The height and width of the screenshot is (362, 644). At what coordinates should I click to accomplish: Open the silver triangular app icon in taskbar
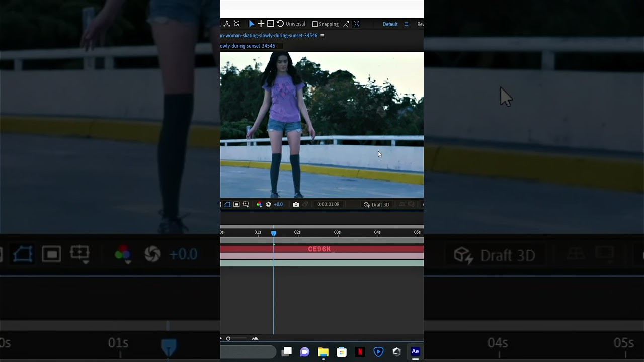pos(396,352)
